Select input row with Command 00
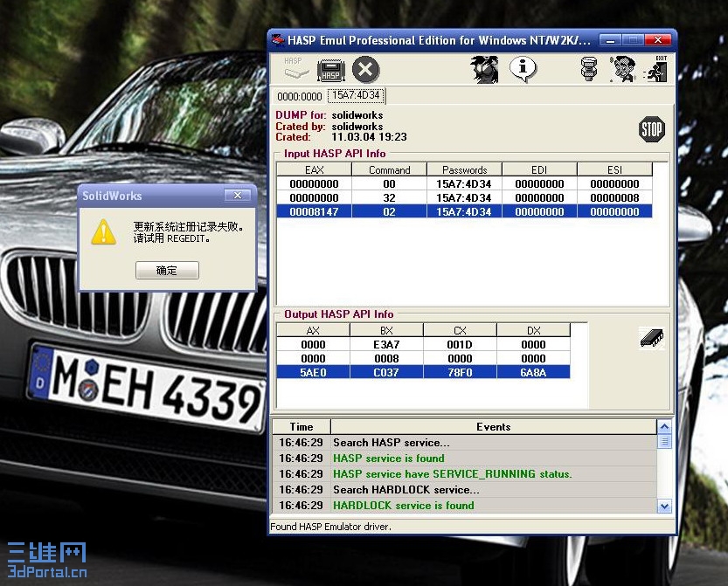 [x=464, y=183]
